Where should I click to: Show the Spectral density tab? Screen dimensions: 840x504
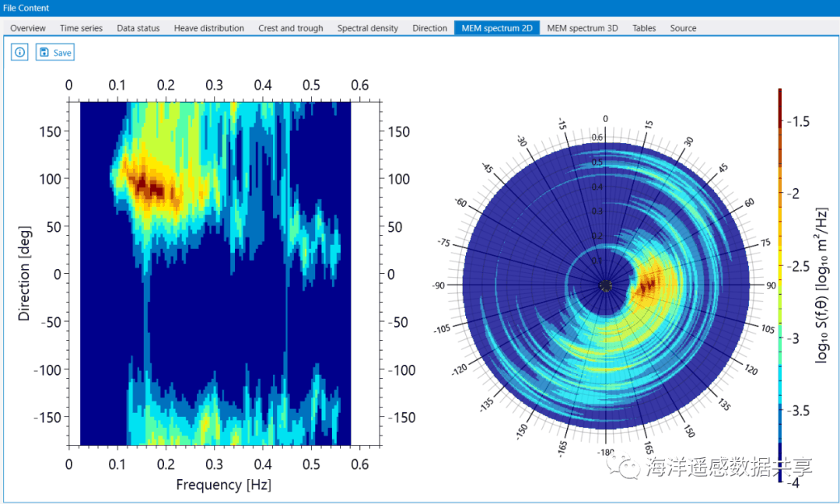367,28
